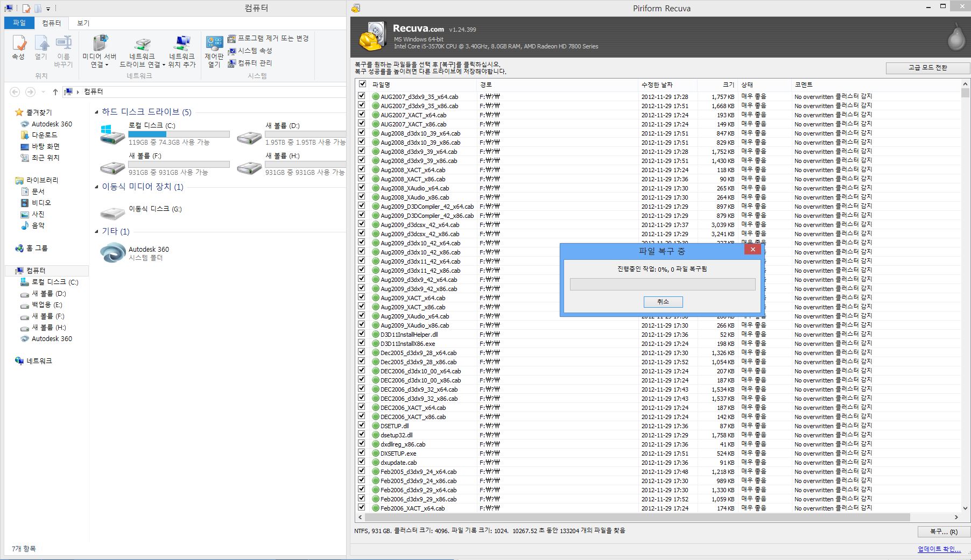Uncheck Aug2008_XAudio_x64.cab file

click(x=362, y=187)
